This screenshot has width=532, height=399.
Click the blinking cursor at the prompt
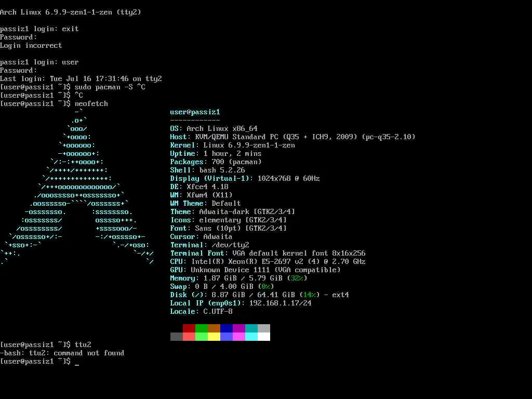pos(77,365)
